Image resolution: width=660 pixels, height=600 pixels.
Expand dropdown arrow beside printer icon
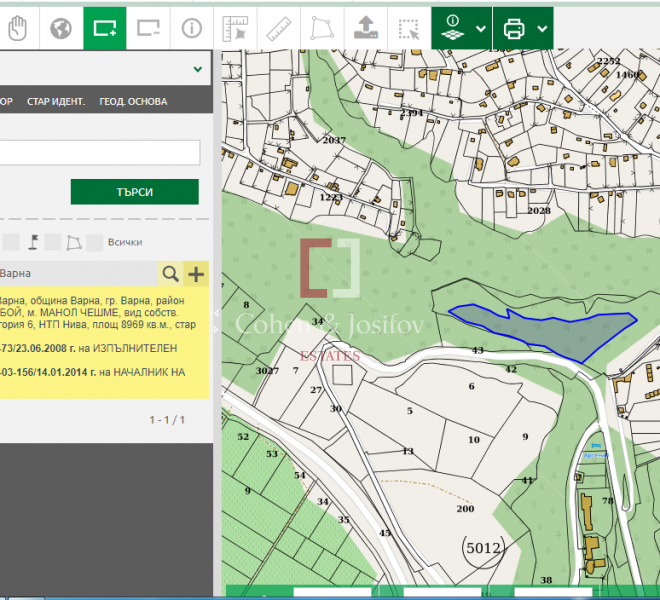pyautogui.click(x=542, y=29)
